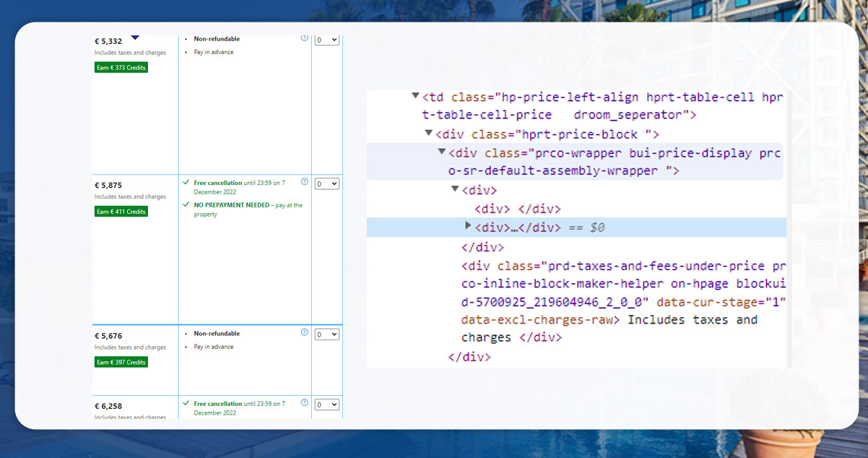The image size is (868, 458).
Task: Click the Earn € 373 Credits badge
Action: 121,67
